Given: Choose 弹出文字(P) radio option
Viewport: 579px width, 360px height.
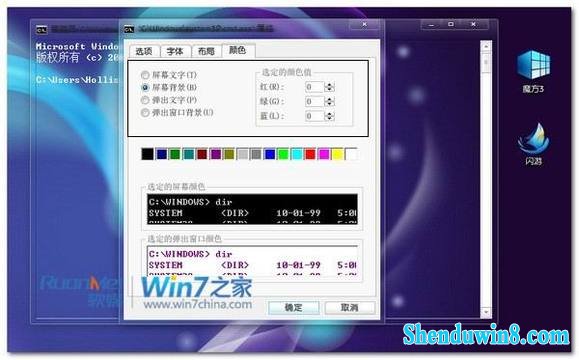Looking at the screenshot, I should pos(145,100).
